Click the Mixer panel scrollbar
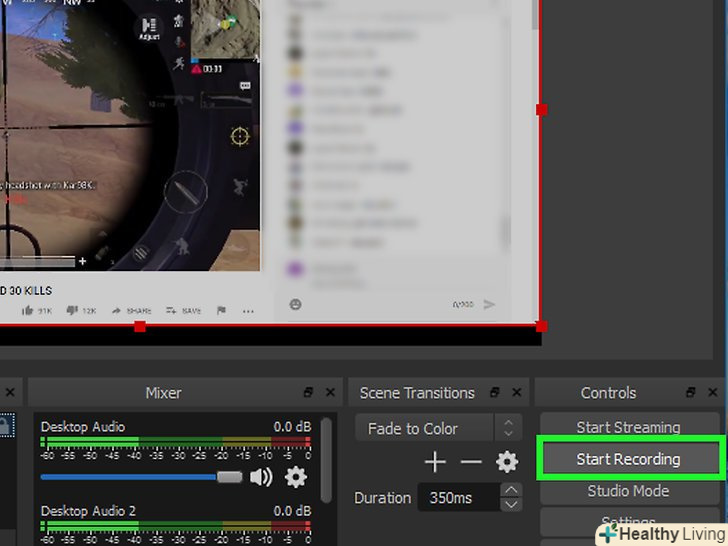Viewport: 728px width, 546px height. pos(326,460)
